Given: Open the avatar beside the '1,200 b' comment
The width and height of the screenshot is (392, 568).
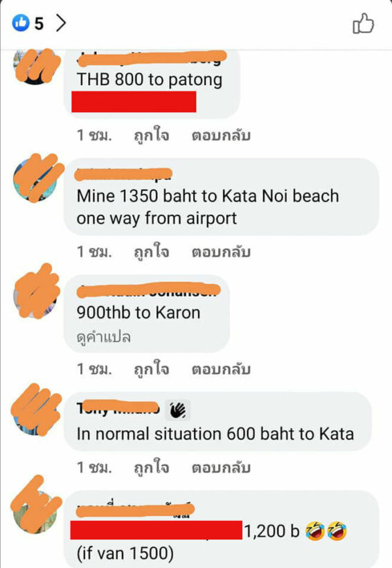Looking at the screenshot, I should [35, 511].
